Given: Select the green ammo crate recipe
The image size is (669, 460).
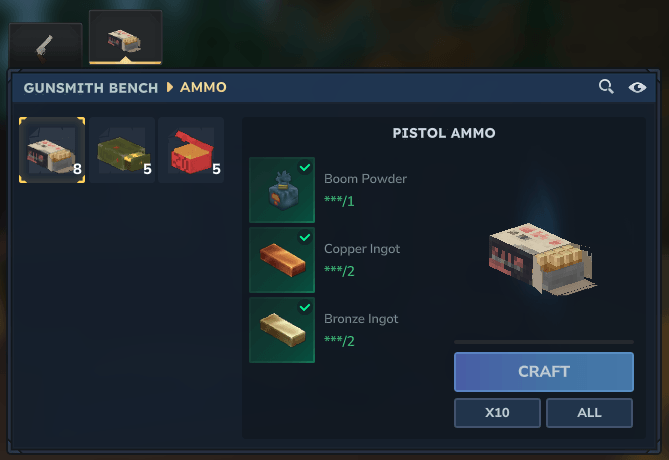Looking at the screenshot, I should pos(122,150).
